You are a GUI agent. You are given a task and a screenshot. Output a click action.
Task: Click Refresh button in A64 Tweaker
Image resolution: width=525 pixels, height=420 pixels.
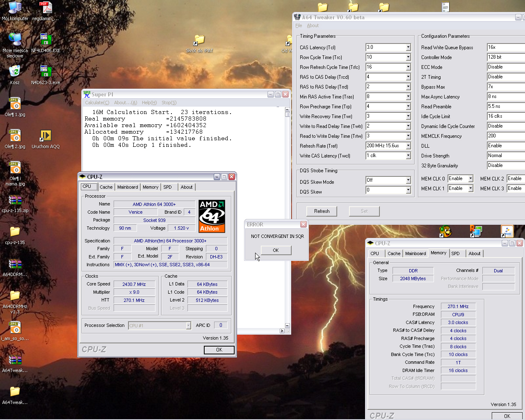pyautogui.click(x=322, y=211)
